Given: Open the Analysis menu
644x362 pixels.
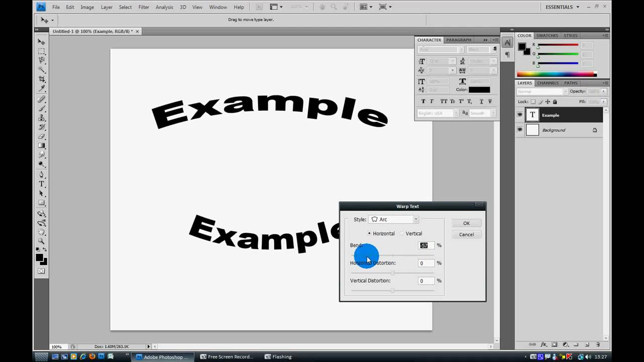Looking at the screenshot, I should pos(165,7).
